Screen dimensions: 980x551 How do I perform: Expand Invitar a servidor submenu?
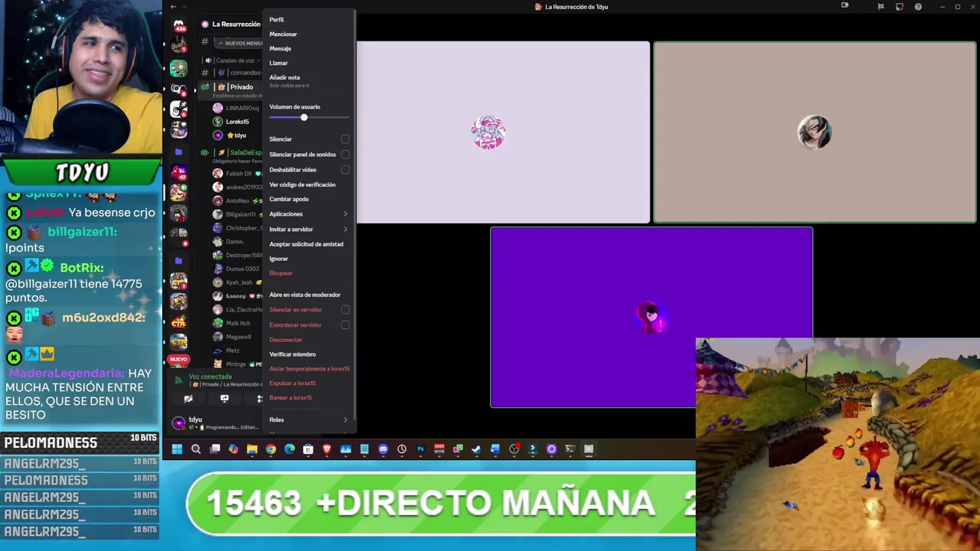click(x=309, y=229)
